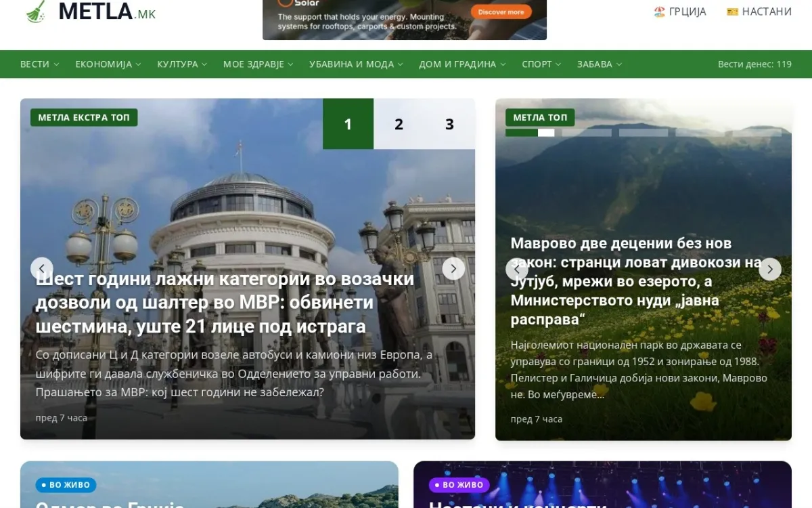
Task: Open the ЗАБАВА menu item
Action: click(x=600, y=64)
